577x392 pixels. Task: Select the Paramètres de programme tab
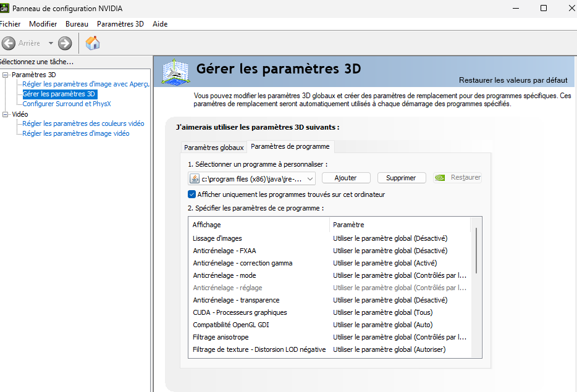(x=290, y=146)
